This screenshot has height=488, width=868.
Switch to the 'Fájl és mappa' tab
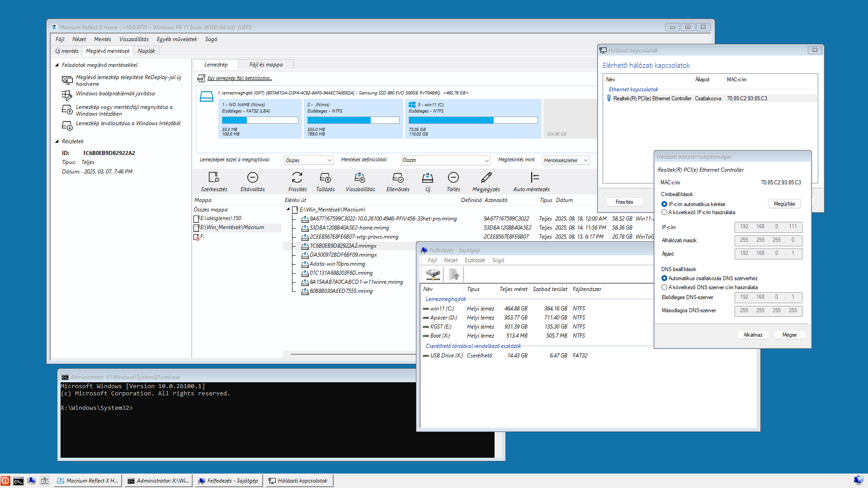click(x=266, y=65)
